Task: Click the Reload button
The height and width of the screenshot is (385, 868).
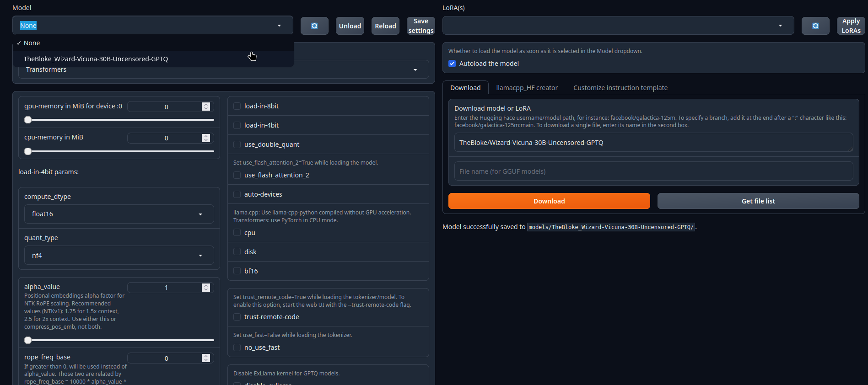Action: click(385, 26)
